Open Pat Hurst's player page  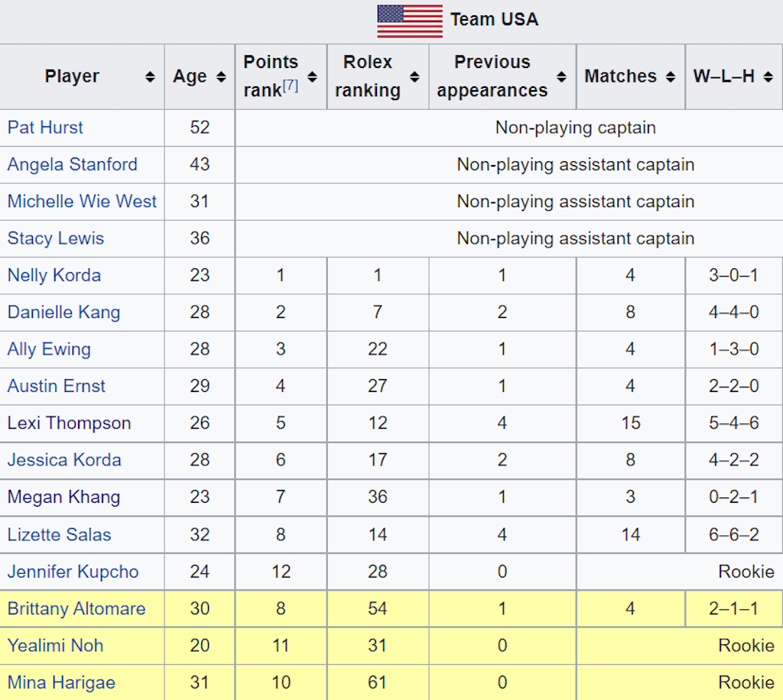tap(45, 128)
